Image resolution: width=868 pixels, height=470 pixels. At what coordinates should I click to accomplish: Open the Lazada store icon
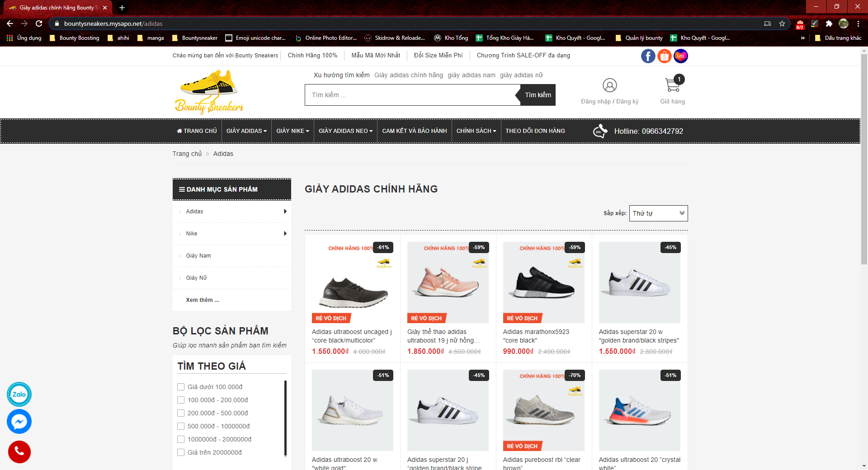680,56
